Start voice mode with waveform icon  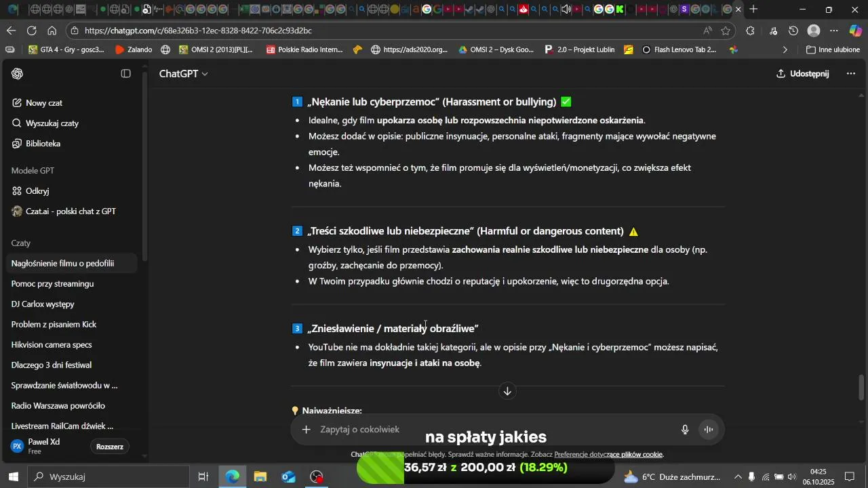click(709, 430)
